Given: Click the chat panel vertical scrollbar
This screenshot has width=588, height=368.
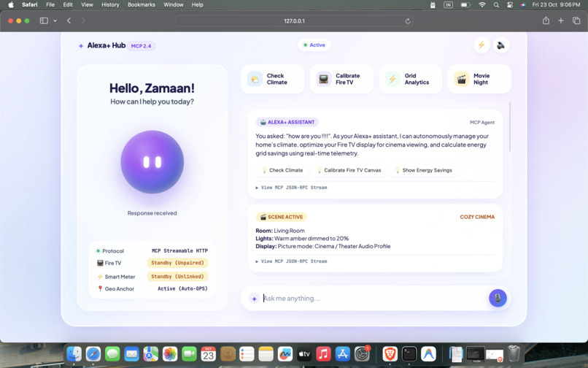Looking at the screenshot, I should click(510, 126).
